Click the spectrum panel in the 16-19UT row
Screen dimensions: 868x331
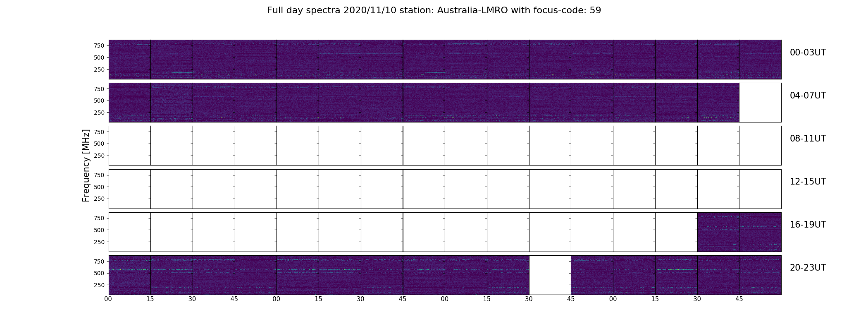(x=739, y=232)
